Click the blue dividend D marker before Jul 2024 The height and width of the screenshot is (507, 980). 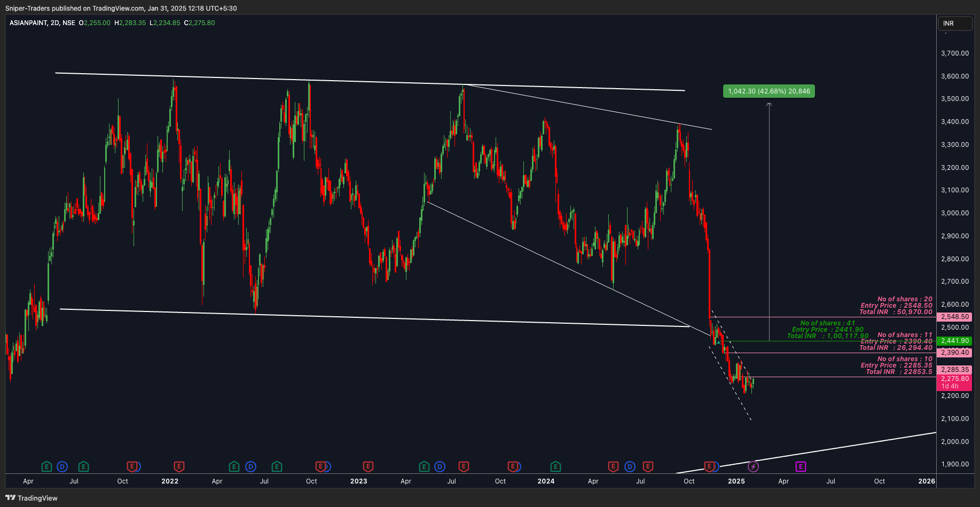click(x=630, y=466)
